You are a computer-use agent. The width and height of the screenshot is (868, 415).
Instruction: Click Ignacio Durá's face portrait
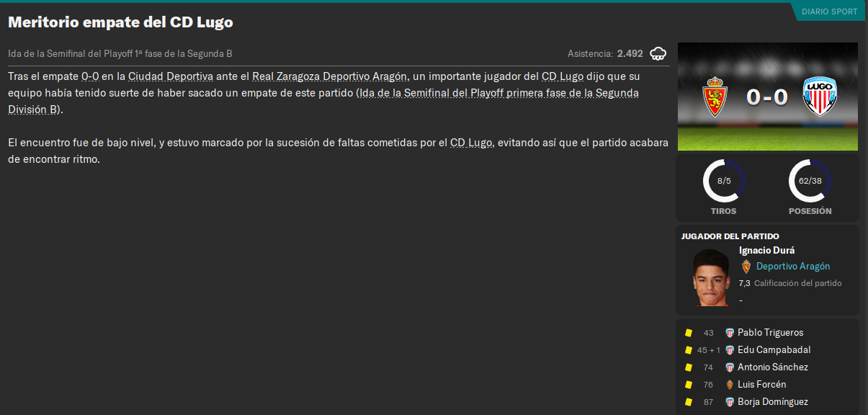click(711, 277)
